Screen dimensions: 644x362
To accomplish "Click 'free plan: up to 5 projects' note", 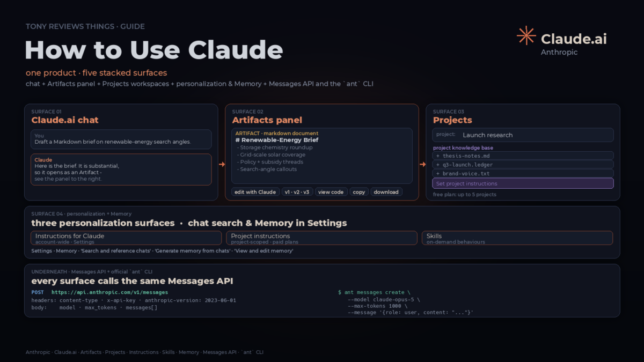I will [465, 195].
